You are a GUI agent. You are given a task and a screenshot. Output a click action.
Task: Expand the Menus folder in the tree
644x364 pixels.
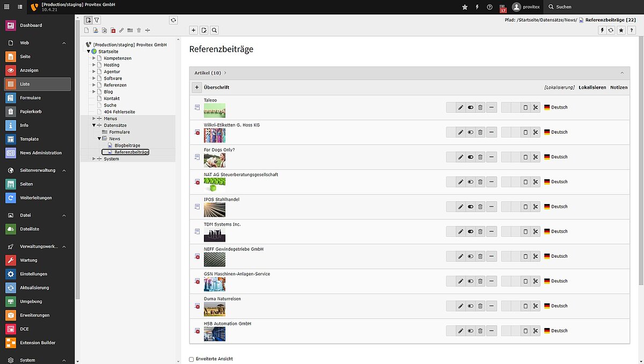point(94,119)
